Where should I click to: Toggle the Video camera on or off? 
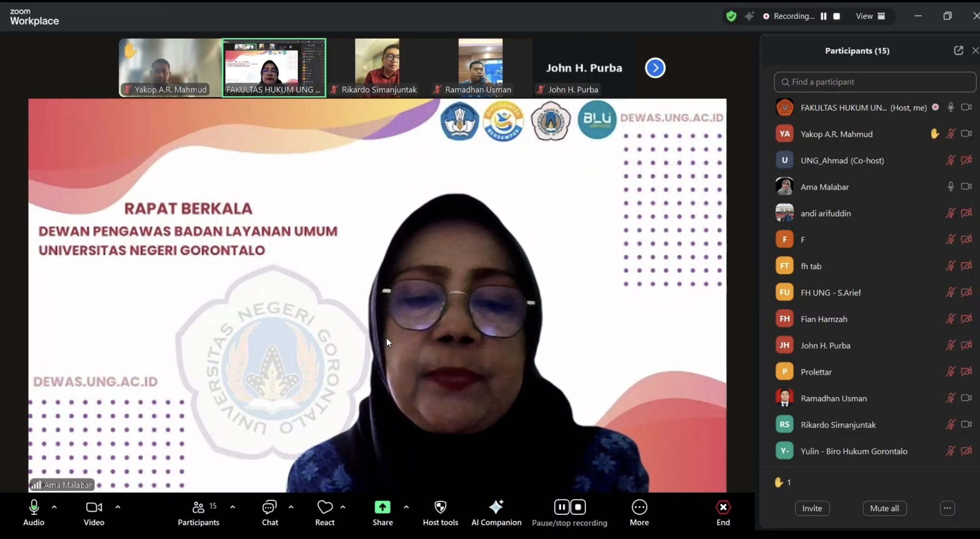(94, 508)
